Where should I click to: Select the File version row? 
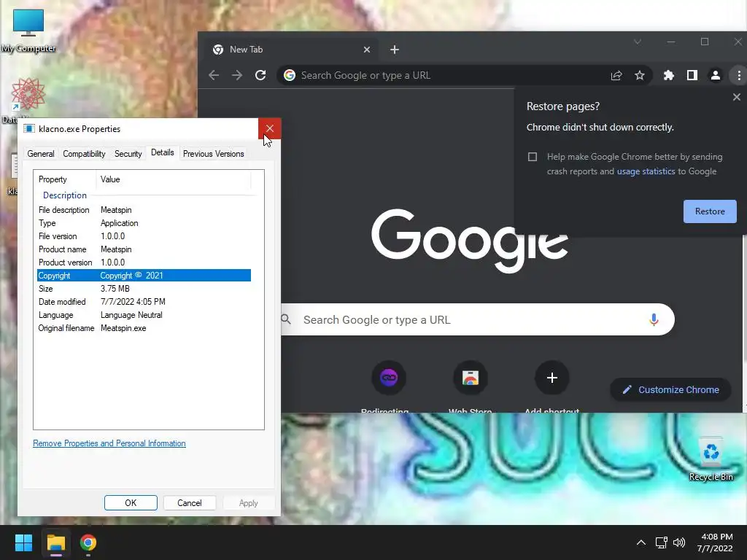click(144, 236)
